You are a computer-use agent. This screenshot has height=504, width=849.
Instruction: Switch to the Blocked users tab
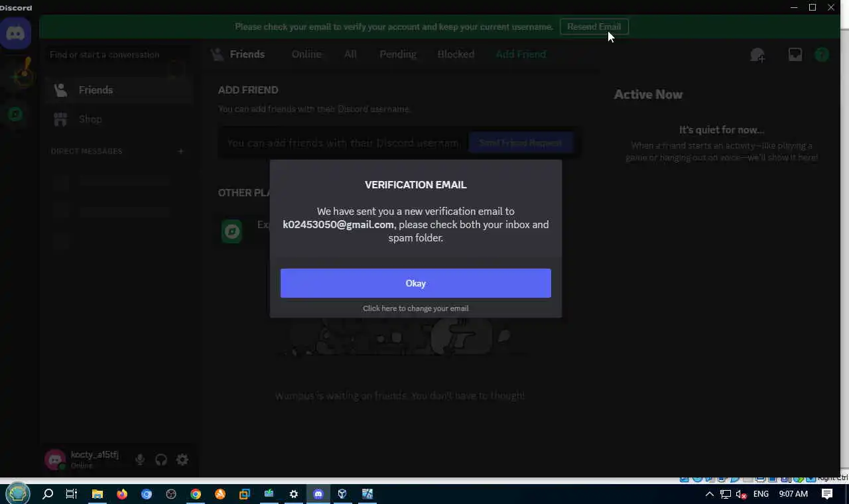tap(456, 54)
